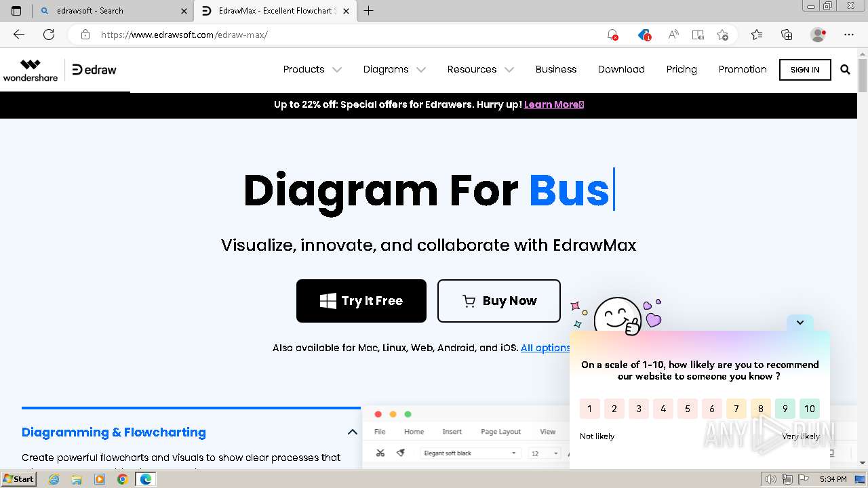Click Buy Now button
The image size is (868, 488).
[x=499, y=301]
